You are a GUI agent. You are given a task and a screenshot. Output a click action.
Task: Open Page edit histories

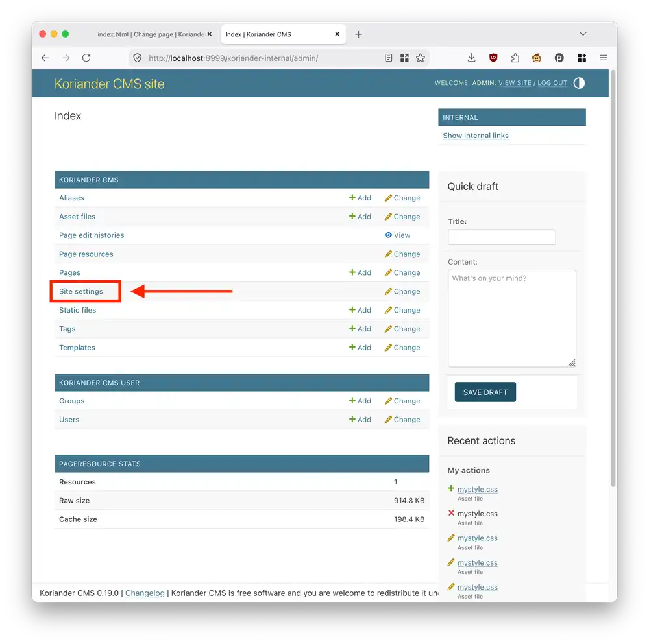click(92, 235)
